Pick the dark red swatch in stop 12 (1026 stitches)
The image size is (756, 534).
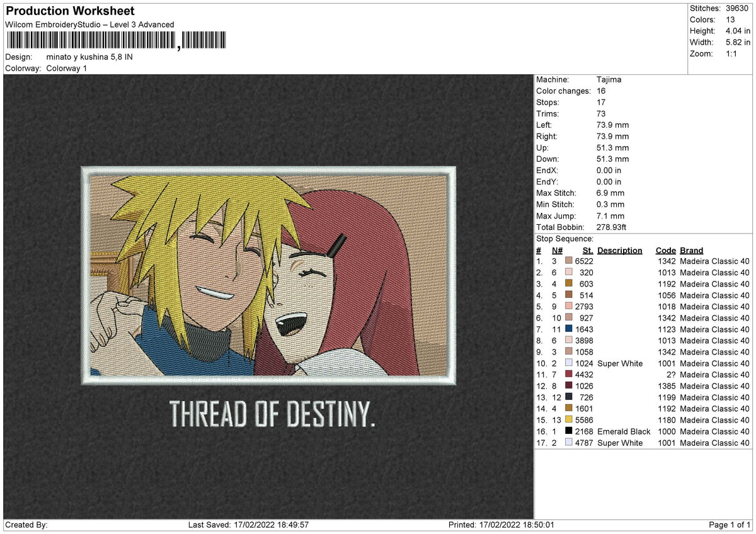(569, 385)
